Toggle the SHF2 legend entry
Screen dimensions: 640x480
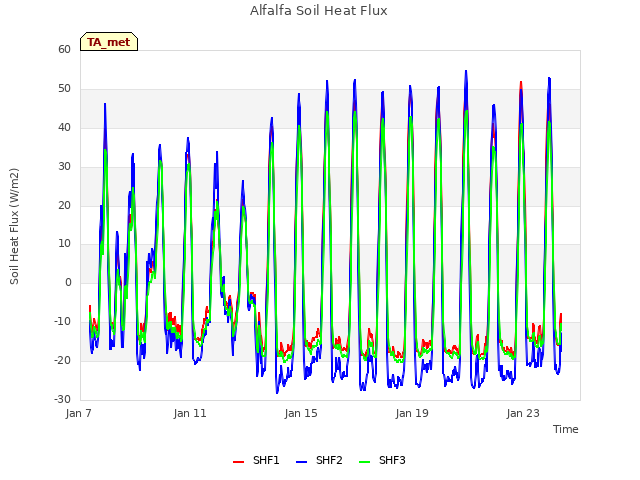click(319, 460)
